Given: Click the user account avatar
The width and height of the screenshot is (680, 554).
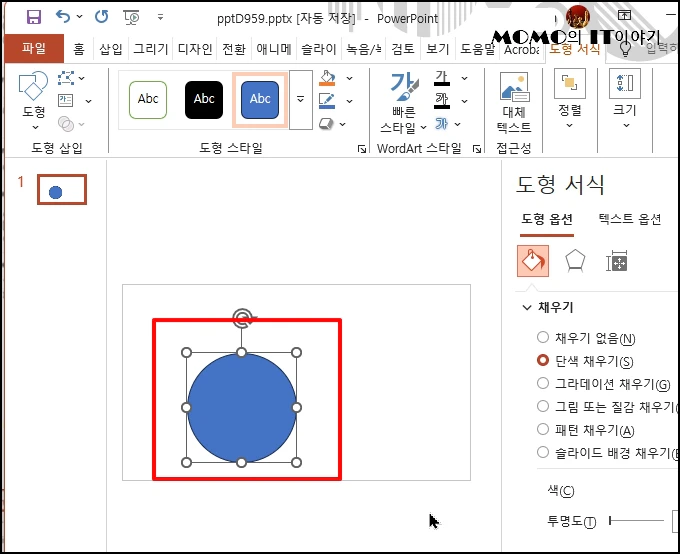Looking at the screenshot, I should coord(578,17).
